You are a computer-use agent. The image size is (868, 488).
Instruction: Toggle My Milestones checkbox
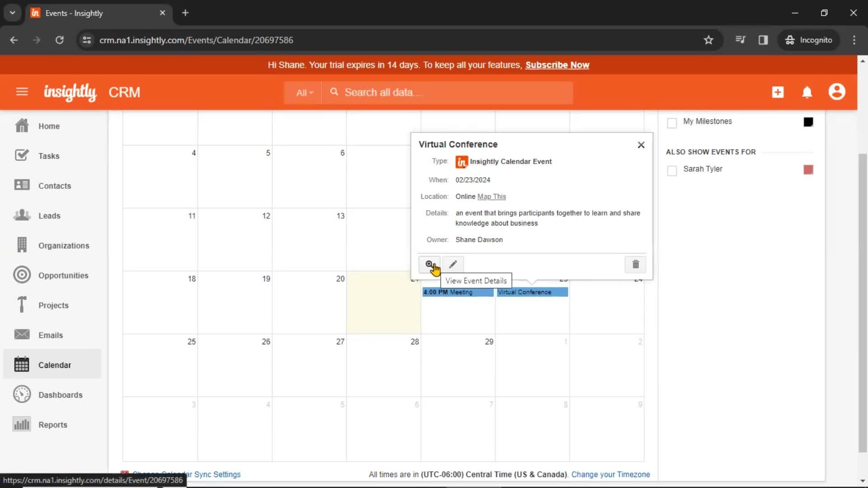(671, 122)
